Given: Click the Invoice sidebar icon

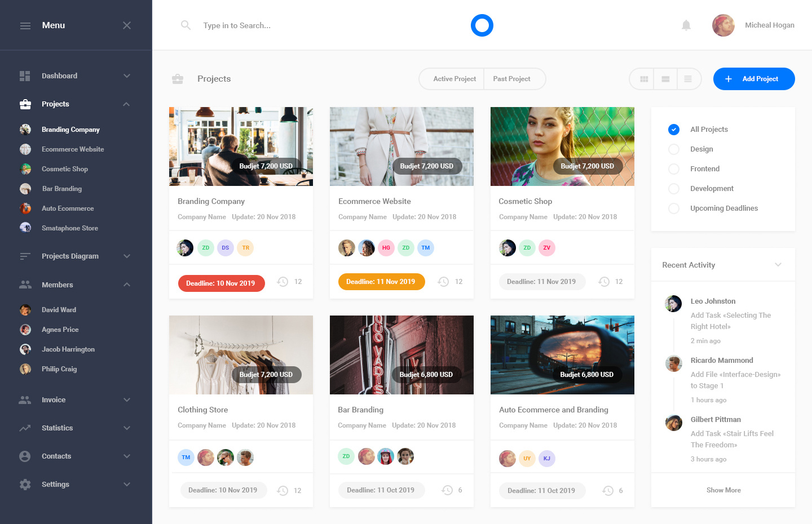Looking at the screenshot, I should 25,399.
